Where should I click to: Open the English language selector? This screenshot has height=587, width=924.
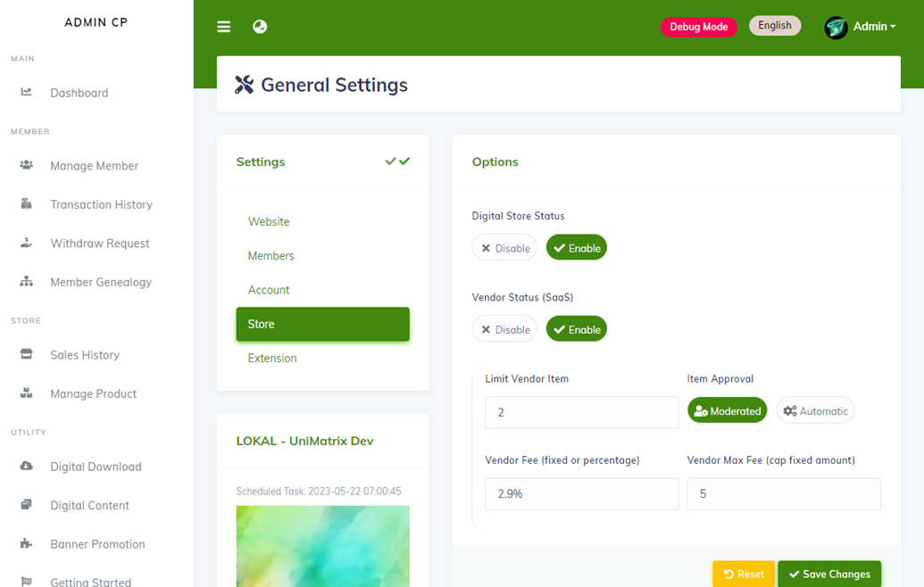coord(774,26)
